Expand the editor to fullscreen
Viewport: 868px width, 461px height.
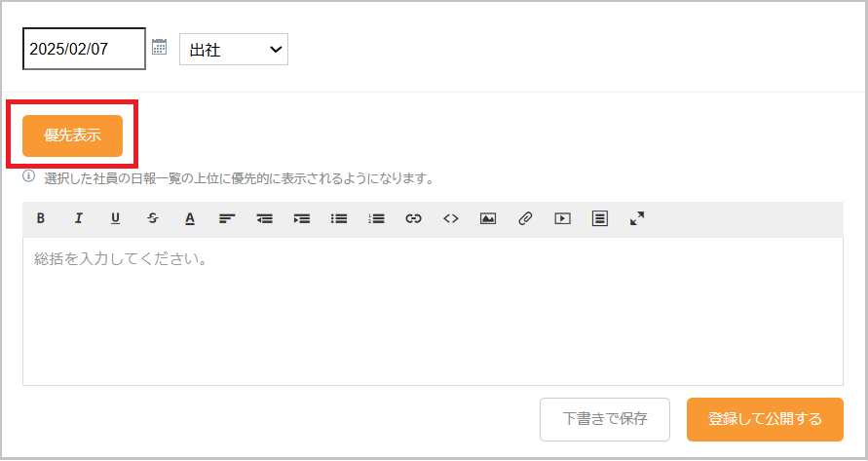click(637, 218)
